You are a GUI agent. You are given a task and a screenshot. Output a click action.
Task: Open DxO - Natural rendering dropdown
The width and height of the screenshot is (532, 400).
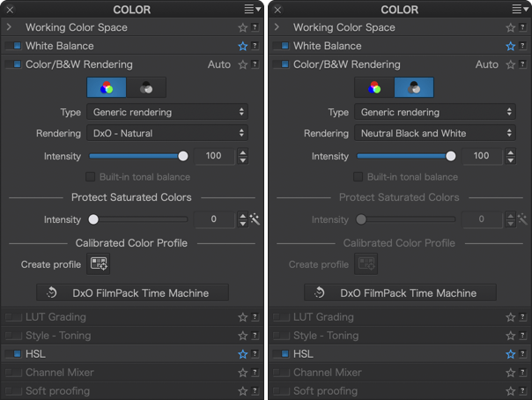167,133
